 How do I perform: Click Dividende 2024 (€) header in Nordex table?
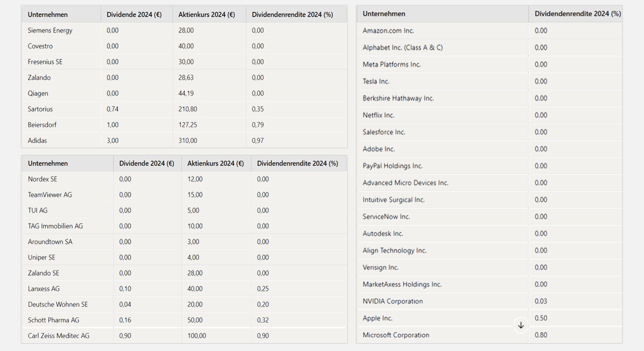click(x=147, y=163)
